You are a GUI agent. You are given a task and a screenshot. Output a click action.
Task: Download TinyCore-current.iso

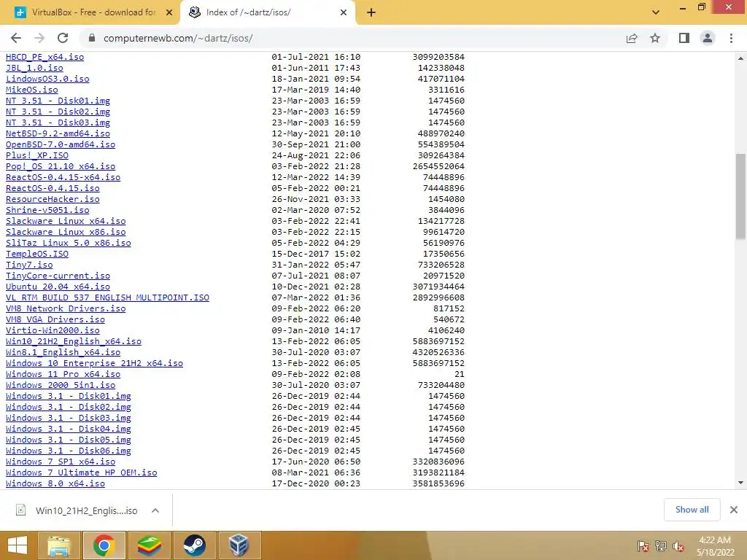coord(58,276)
